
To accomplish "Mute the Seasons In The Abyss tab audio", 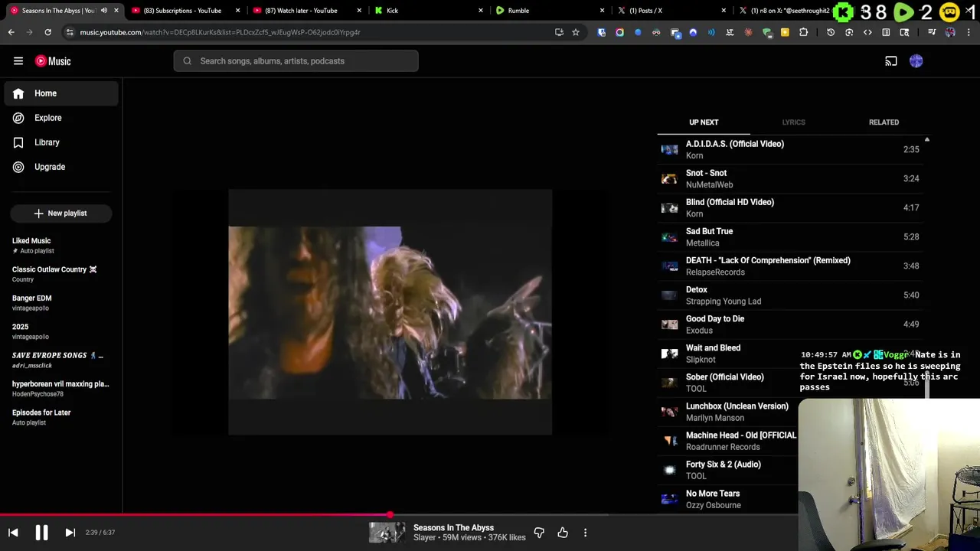I will pos(104,11).
